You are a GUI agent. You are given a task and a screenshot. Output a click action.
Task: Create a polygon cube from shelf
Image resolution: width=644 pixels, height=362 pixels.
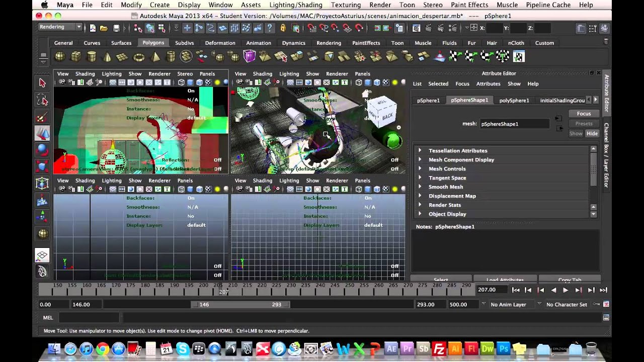76,56
